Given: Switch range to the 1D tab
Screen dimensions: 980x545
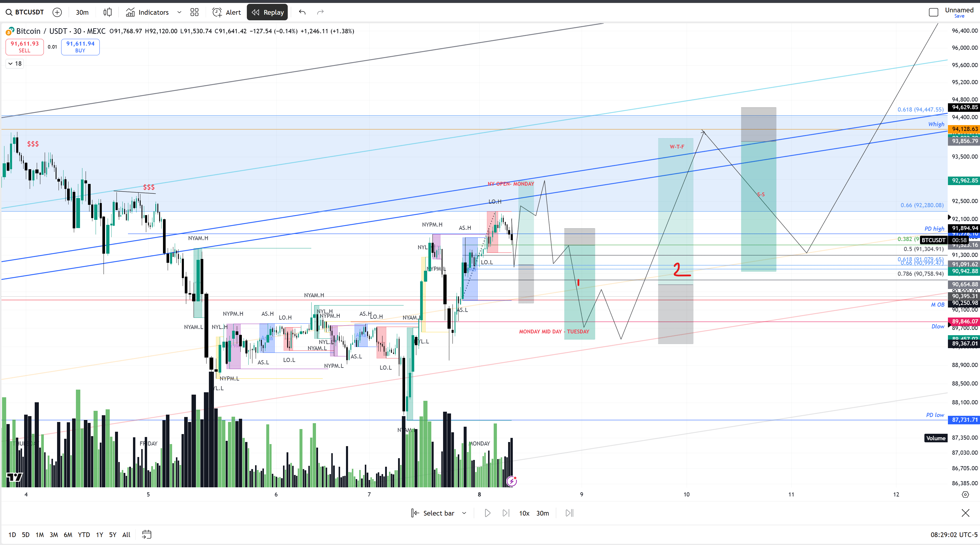Looking at the screenshot, I should 12,534.
